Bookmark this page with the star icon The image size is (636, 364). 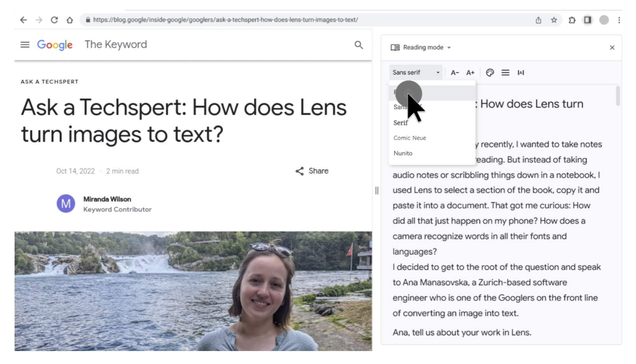tap(554, 20)
